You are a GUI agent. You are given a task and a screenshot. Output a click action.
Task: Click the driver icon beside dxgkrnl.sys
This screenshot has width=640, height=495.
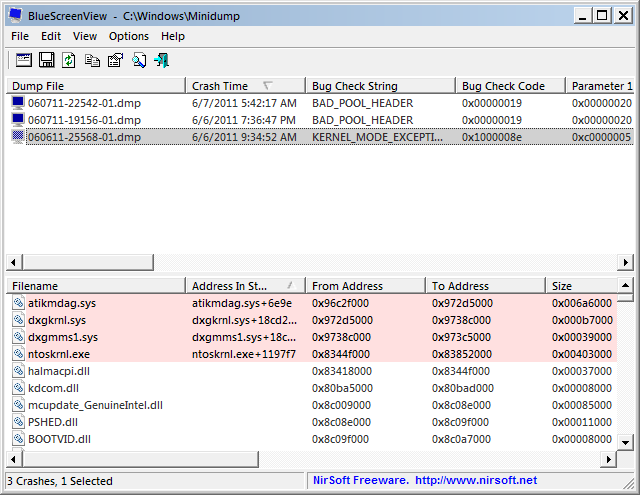[x=18, y=320]
